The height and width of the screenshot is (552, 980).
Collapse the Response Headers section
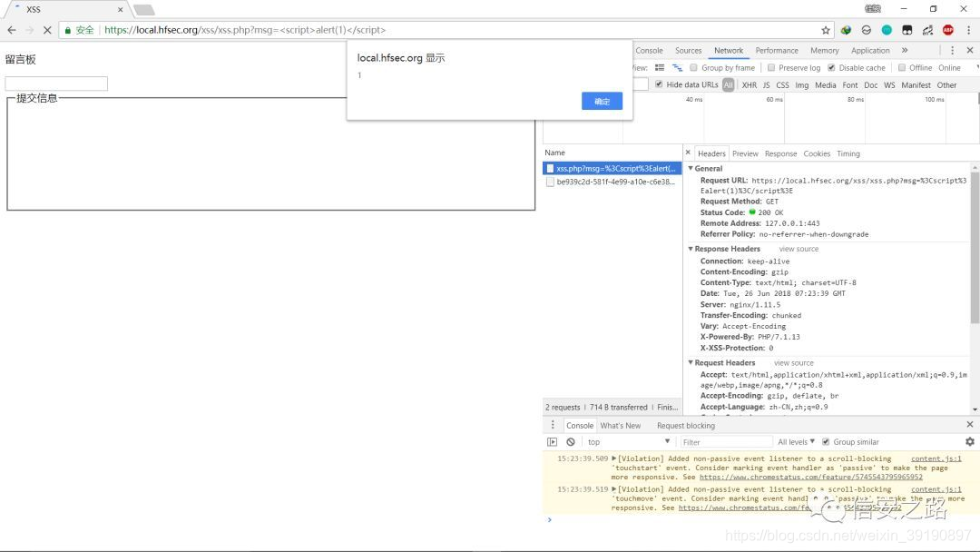[x=691, y=249]
